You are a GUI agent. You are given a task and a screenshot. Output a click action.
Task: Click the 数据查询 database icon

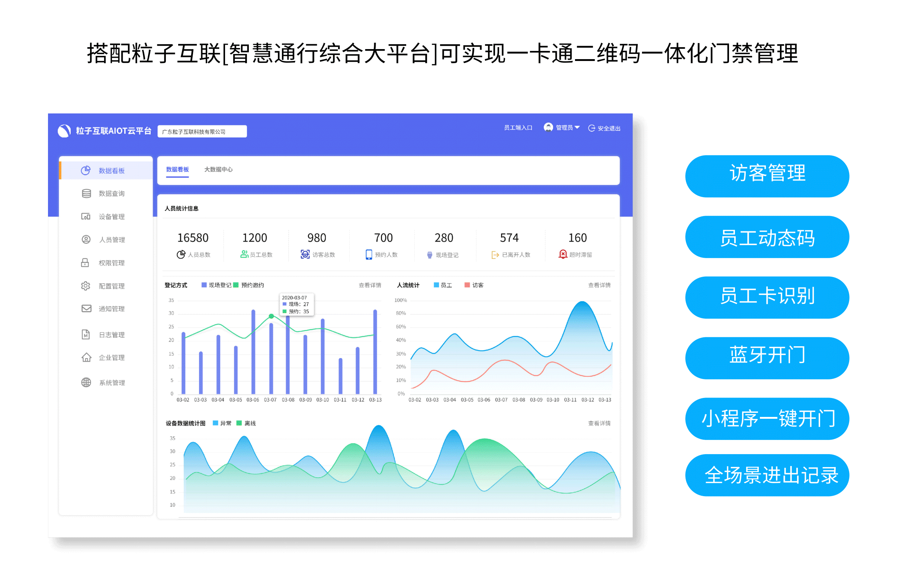click(x=87, y=194)
